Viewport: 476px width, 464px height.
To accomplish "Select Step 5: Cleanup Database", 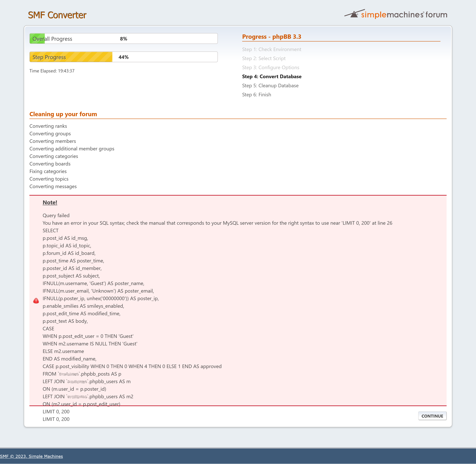I will [270, 86].
